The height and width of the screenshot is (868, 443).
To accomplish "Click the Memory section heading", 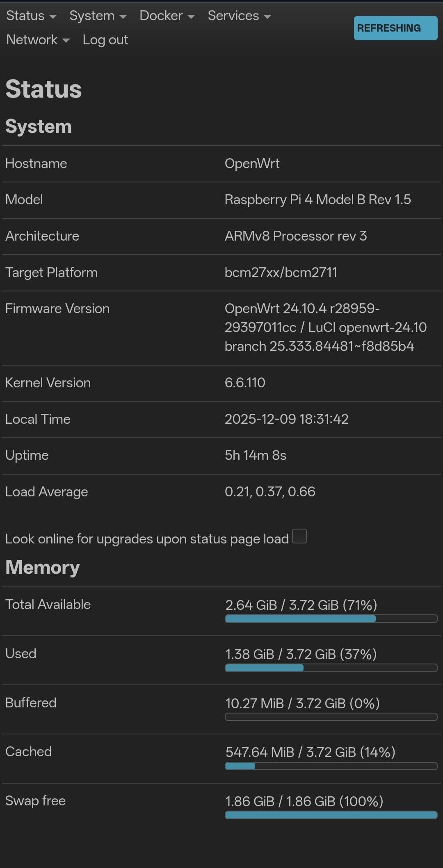I will point(43,567).
